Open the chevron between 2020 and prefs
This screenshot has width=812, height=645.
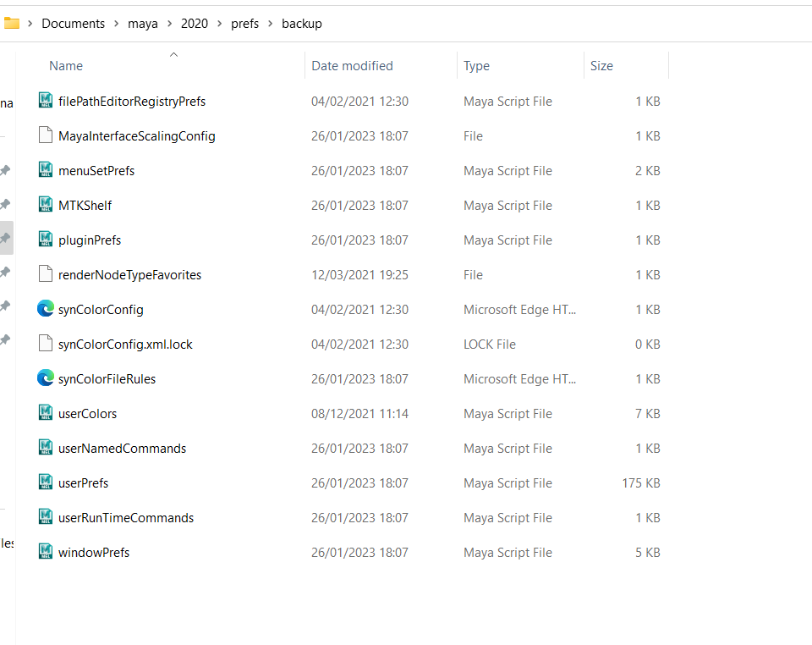click(220, 24)
